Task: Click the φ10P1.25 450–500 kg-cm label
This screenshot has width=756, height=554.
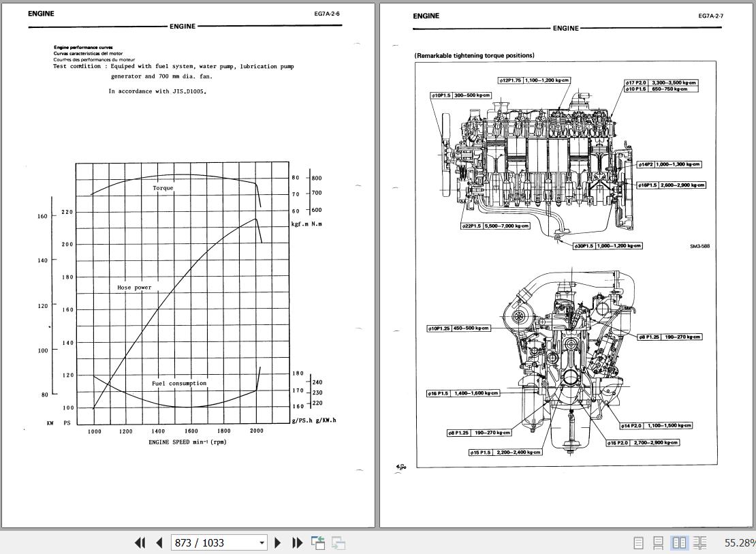Action: pyautogui.click(x=458, y=328)
